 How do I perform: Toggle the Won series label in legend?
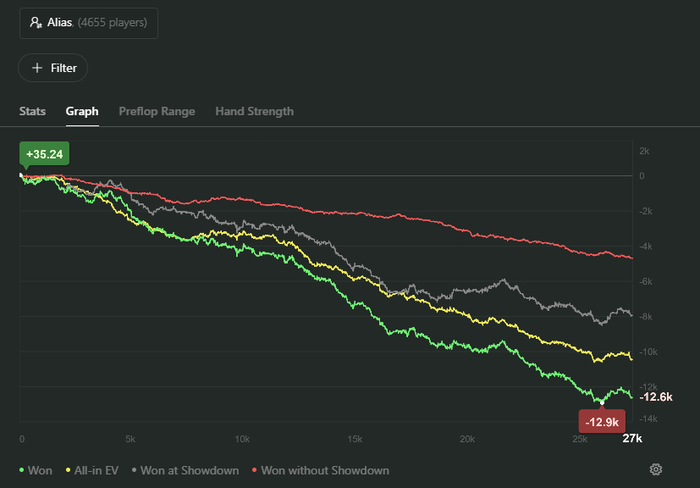(42, 470)
